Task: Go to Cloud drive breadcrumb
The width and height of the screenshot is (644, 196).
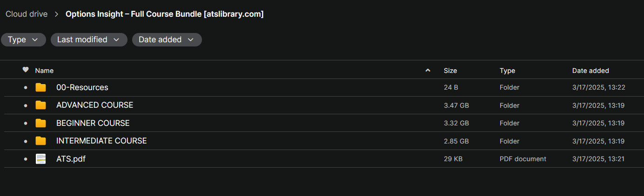Action: pos(27,14)
